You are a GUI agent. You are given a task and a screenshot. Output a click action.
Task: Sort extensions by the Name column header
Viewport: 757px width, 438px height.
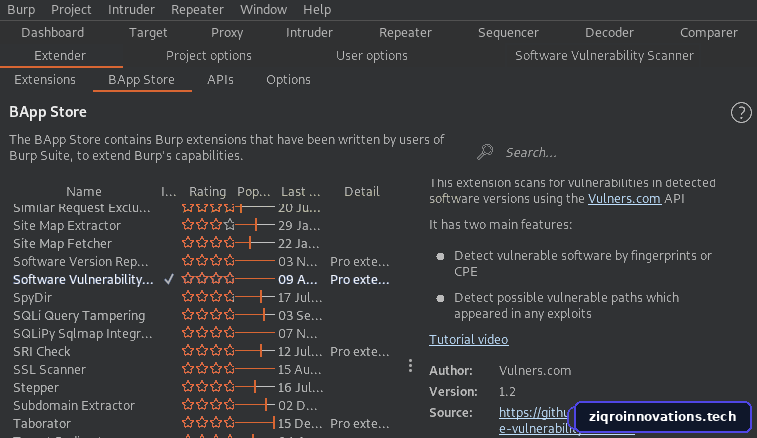coord(84,192)
